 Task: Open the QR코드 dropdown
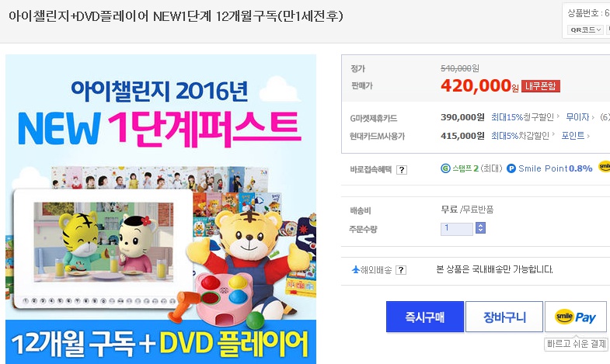click(585, 29)
